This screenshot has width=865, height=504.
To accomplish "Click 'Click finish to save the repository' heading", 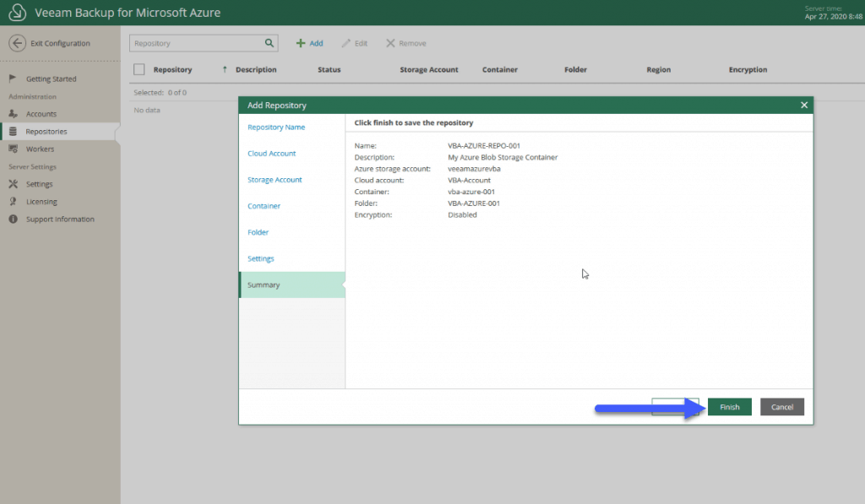I will [x=414, y=123].
